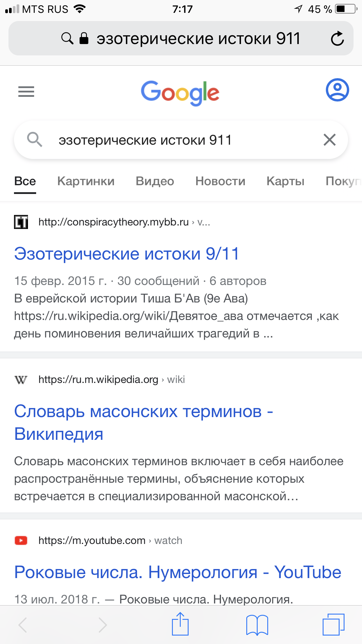This screenshot has height=644, width=362.
Task: Open the Safari share sheet icon
Action: pyautogui.click(x=180, y=624)
